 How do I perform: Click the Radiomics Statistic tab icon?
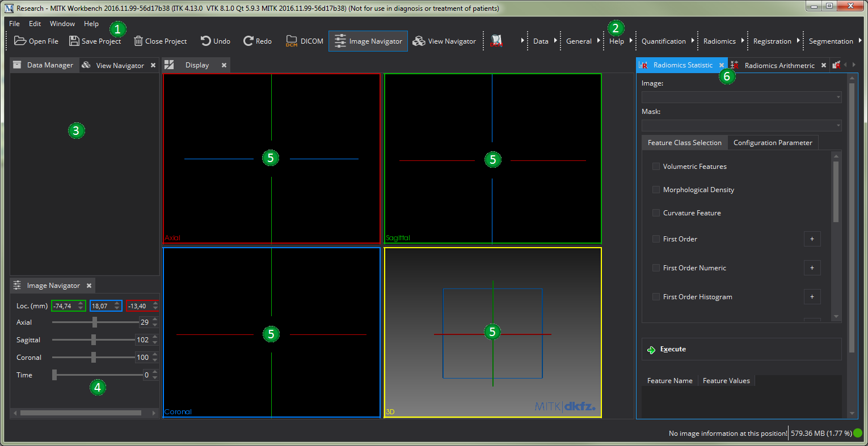(643, 65)
